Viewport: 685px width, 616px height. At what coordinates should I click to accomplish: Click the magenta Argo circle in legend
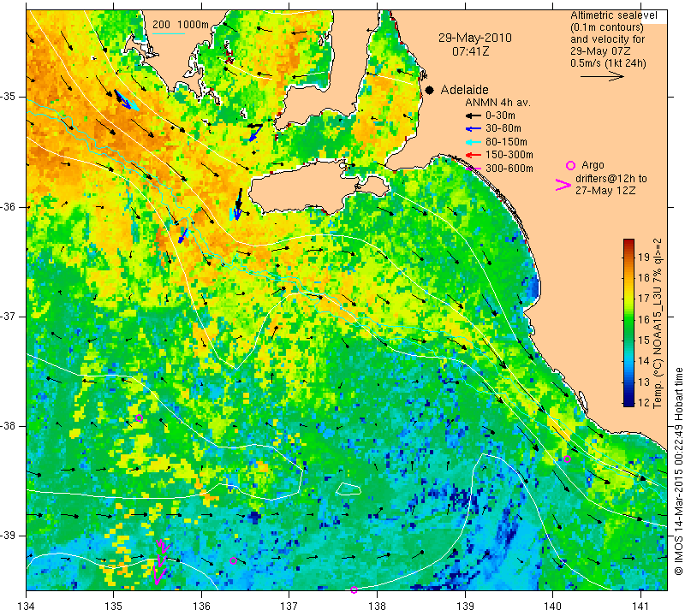[x=570, y=165]
